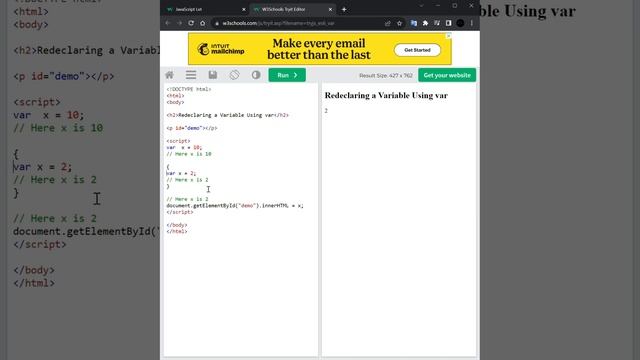Click the Get your website button
Screen dimensions: 640x360
(x=447, y=75)
